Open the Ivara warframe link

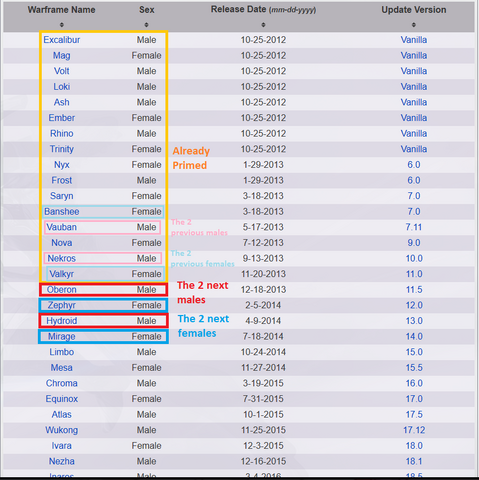click(62, 446)
